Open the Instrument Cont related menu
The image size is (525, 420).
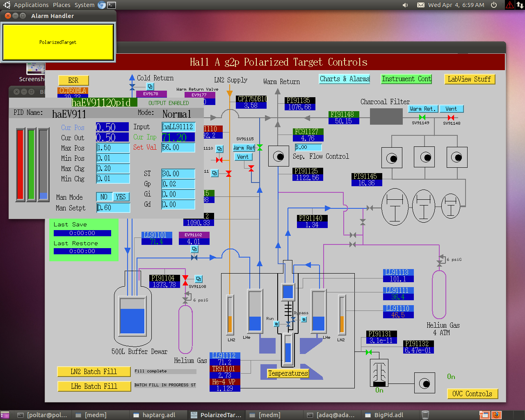[406, 79]
